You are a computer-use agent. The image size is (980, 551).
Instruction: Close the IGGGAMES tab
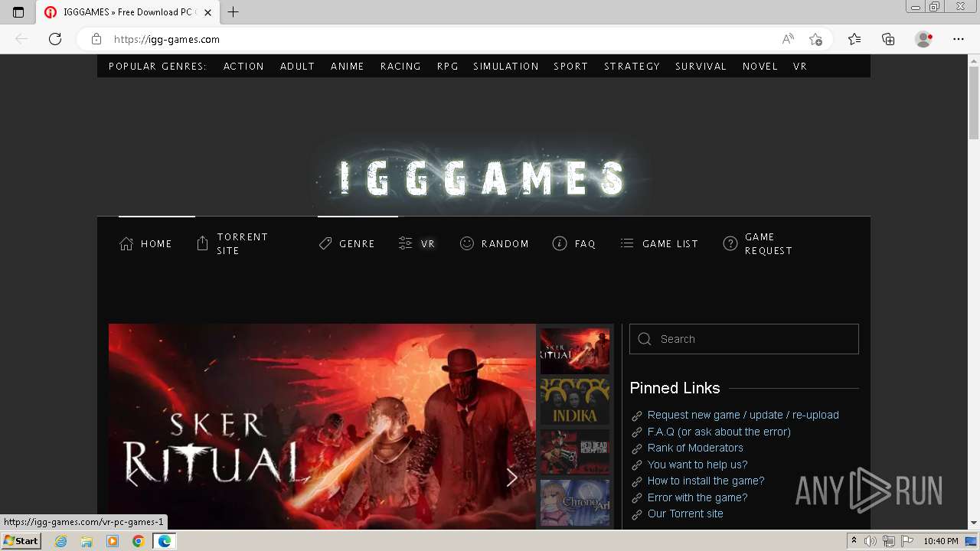pos(207,12)
